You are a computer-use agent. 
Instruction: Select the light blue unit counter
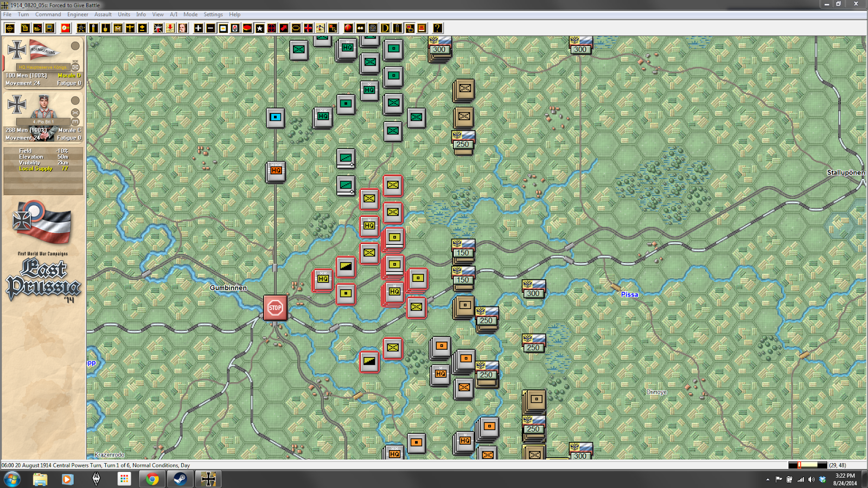276,117
